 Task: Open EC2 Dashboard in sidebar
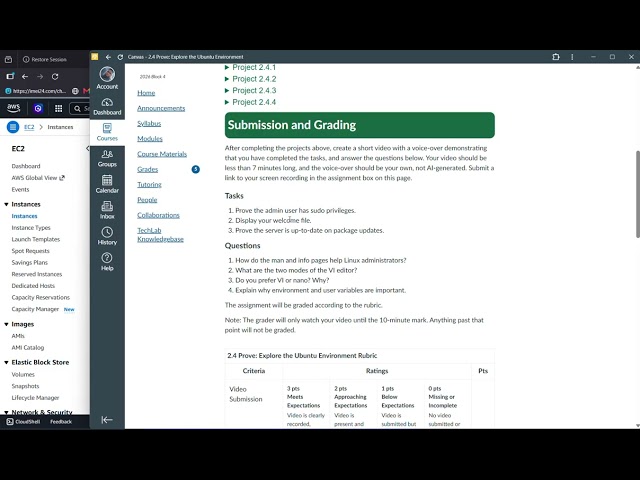[26, 166]
